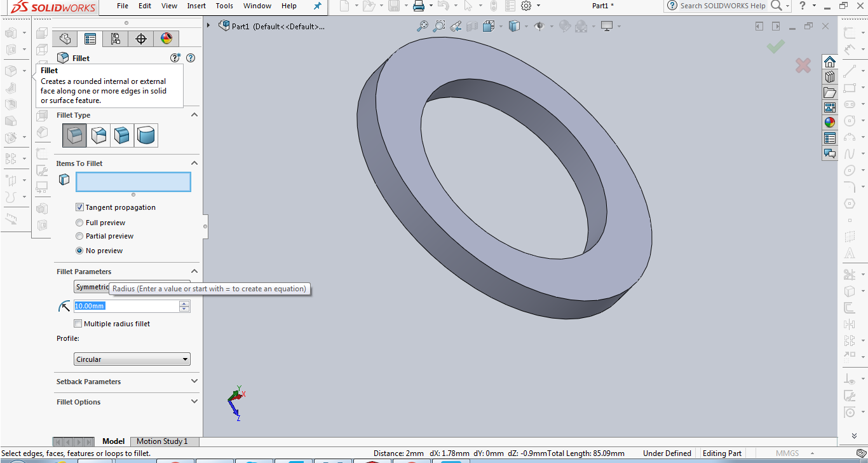The width and height of the screenshot is (868, 463).
Task: Open the DimXpertManager crosshair tab
Action: point(141,39)
